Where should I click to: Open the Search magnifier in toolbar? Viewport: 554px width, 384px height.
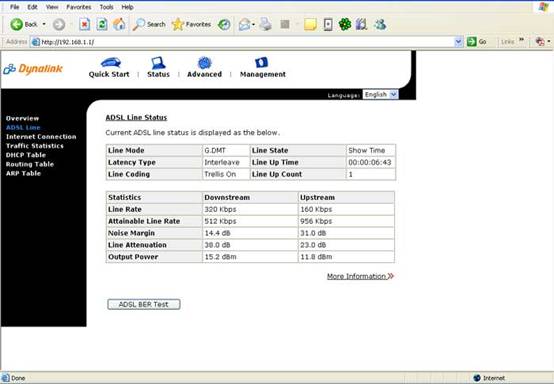[x=149, y=24]
